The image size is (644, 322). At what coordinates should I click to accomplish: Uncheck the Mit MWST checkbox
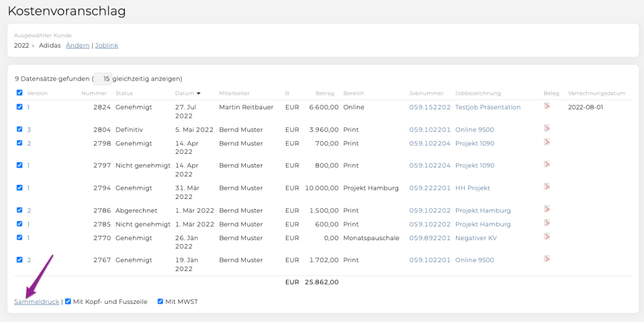pos(160,301)
